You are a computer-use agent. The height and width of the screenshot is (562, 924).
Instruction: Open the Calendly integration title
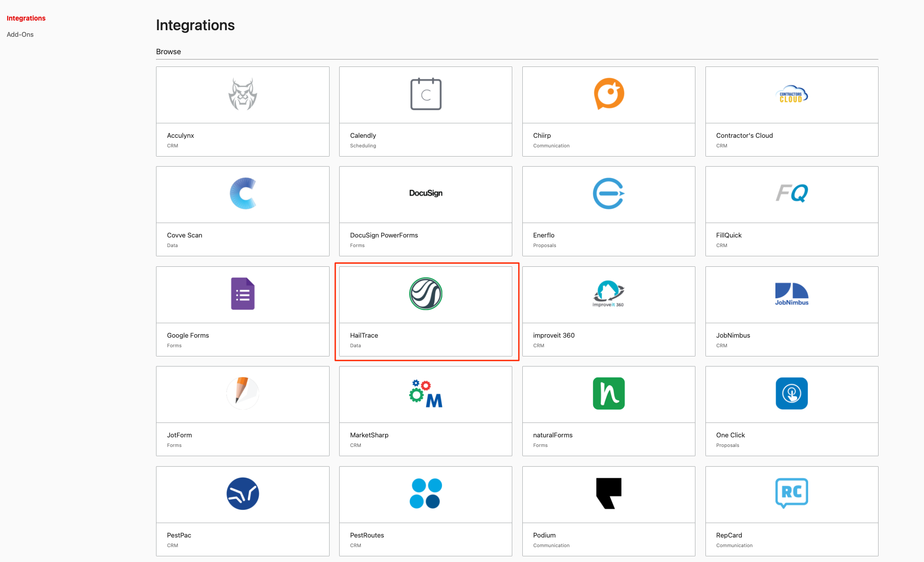pos(363,135)
